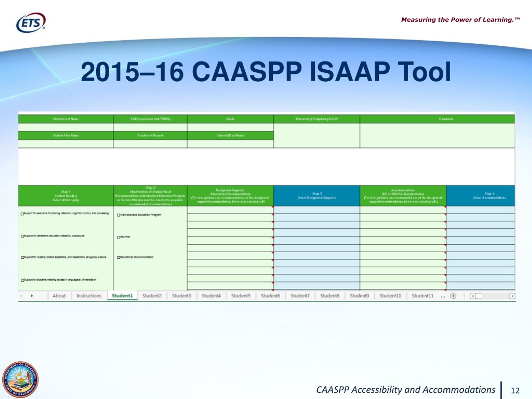Switch to the Student3 sheet tab
The image size is (532, 399).
[182, 296]
